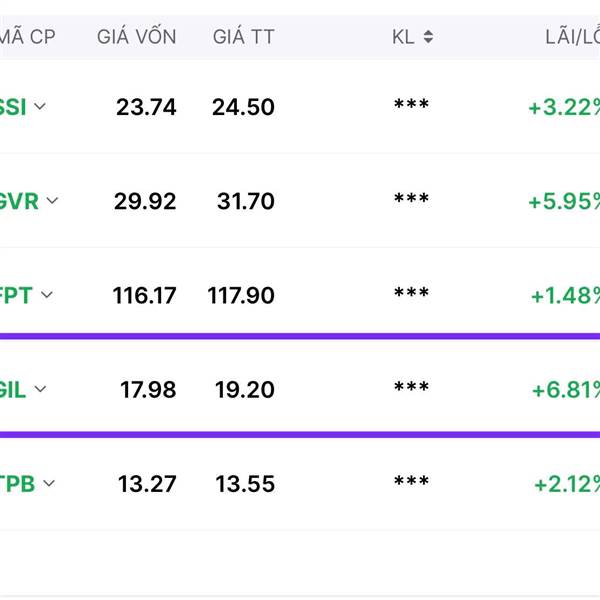Select the TPB stock ticker

click(x=17, y=484)
